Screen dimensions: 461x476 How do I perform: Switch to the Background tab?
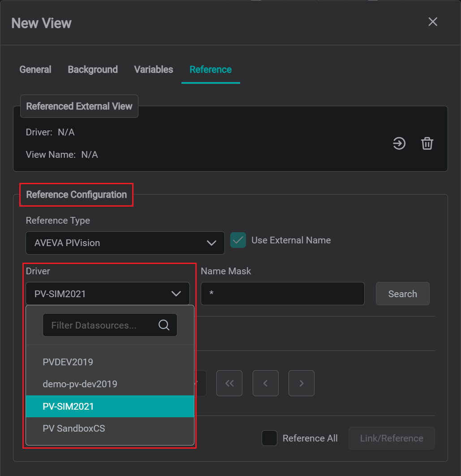tap(93, 69)
